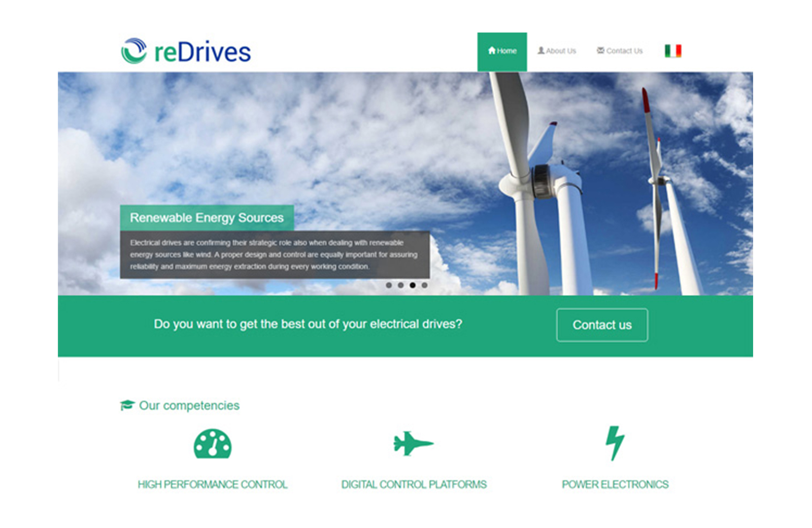The height and width of the screenshot is (528, 812).
Task: Open High Performance Control heading
Action: [x=213, y=484]
